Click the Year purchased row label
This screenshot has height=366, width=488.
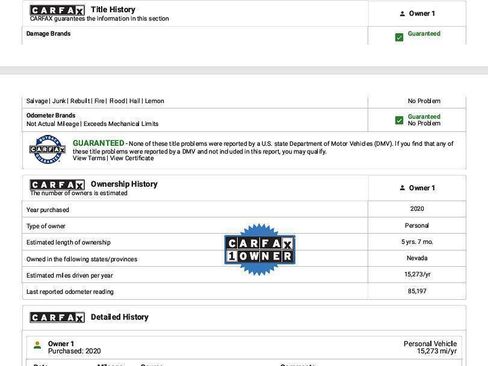point(48,210)
